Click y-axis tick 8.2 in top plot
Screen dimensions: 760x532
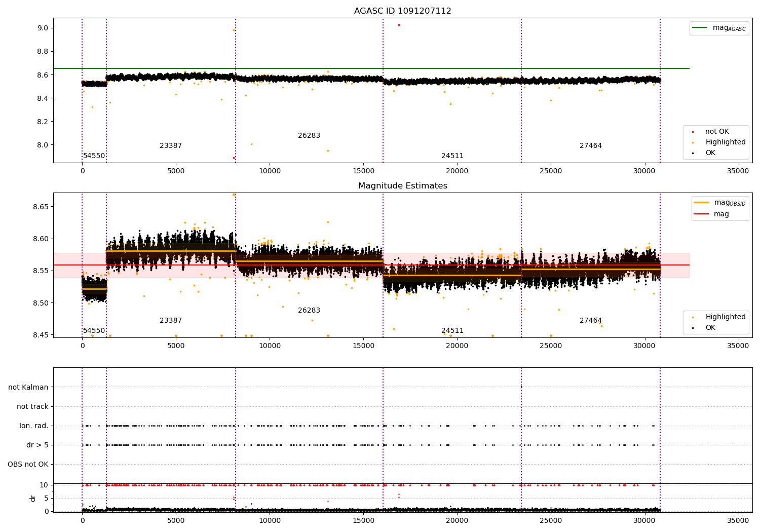[x=43, y=122]
